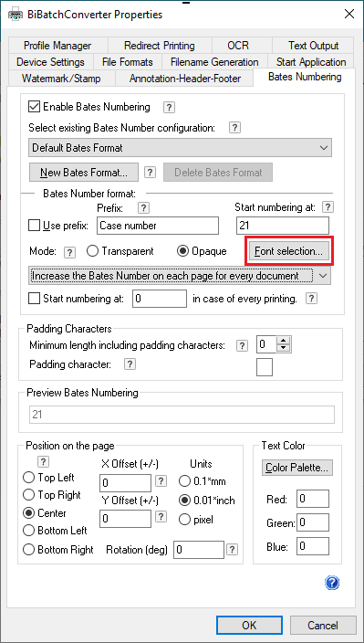Viewport: 364px width, 643px height.
Task: Click the Font selection button
Action: point(288,251)
